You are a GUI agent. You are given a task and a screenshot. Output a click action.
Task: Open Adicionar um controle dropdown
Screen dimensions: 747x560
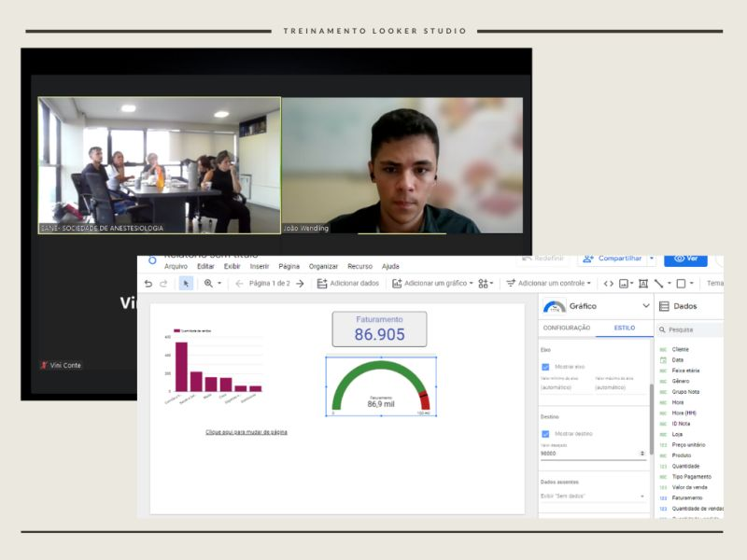click(548, 284)
